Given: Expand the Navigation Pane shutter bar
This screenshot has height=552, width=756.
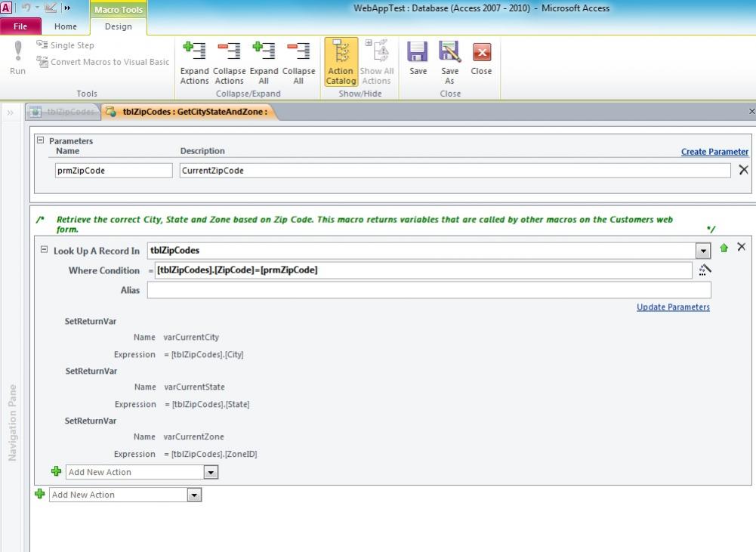Looking at the screenshot, I should (x=10, y=113).
